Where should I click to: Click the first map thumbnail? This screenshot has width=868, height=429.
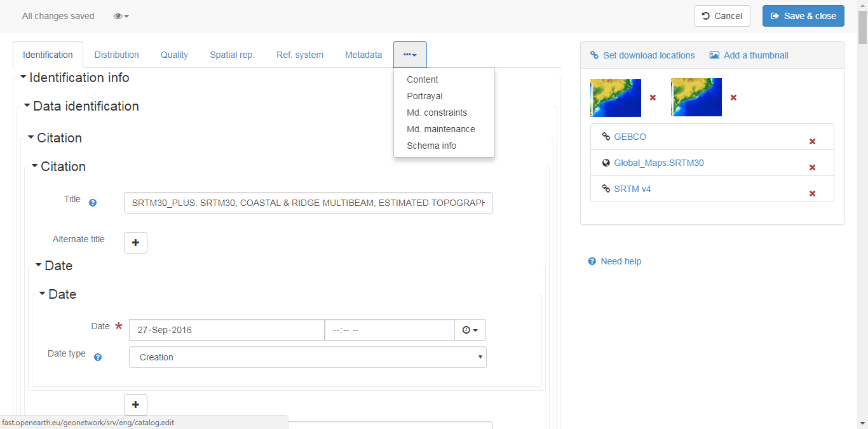pyautogui.click(x=616, y=97)
